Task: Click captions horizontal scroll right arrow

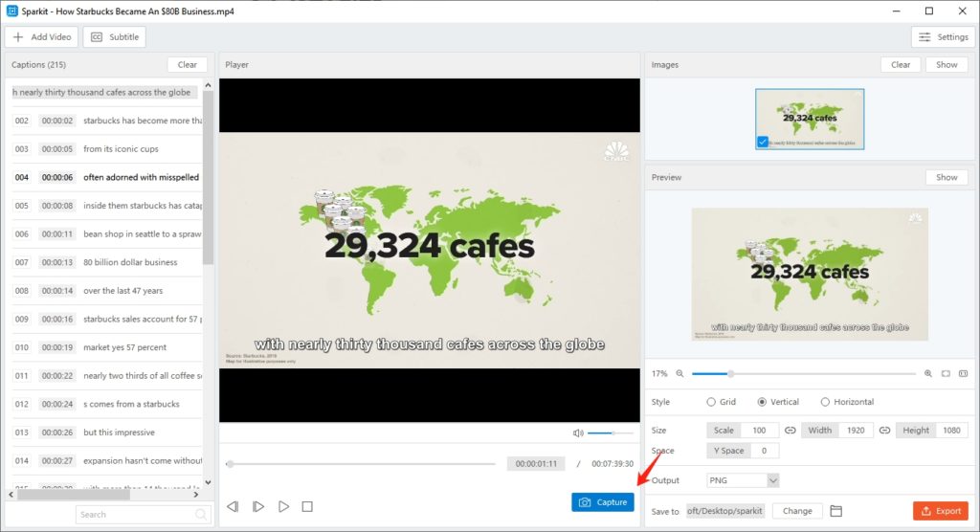Action: pyautogui.click(x=195, y=495)
